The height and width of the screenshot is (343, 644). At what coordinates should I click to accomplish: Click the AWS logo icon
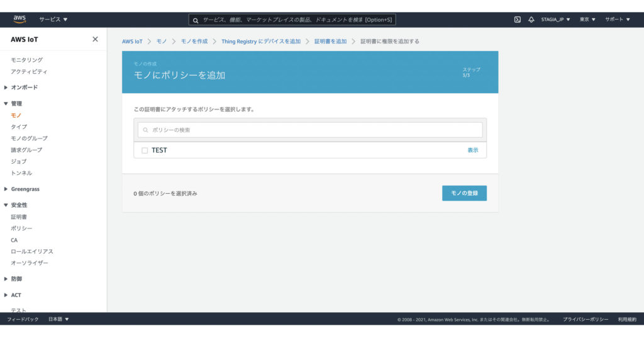pyautogui.click(x=19, y=19)
